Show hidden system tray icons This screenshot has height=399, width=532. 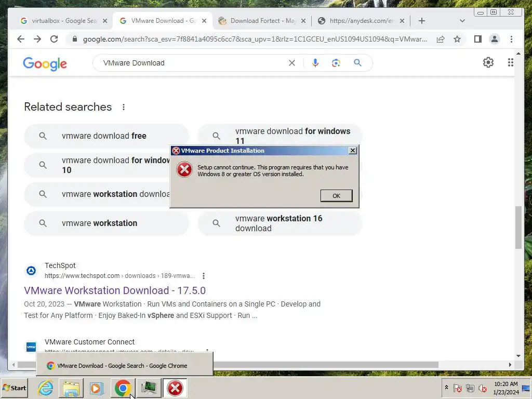pyautogui.click(x=446, y=388)
